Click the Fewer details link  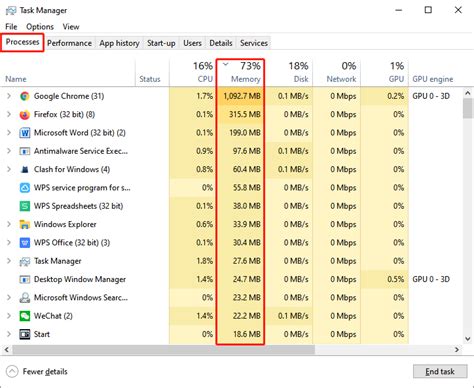pos(45,371)
